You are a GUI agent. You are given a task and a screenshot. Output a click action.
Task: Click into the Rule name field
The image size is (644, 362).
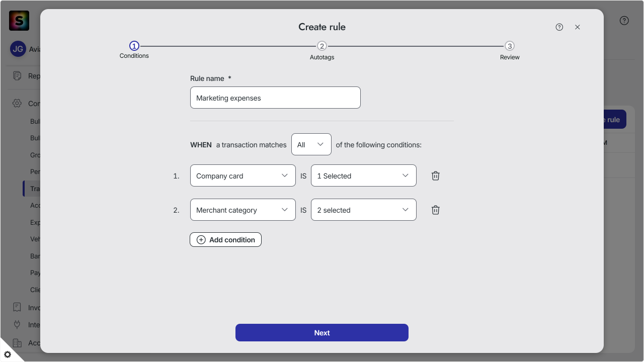(x=275, y=98)
